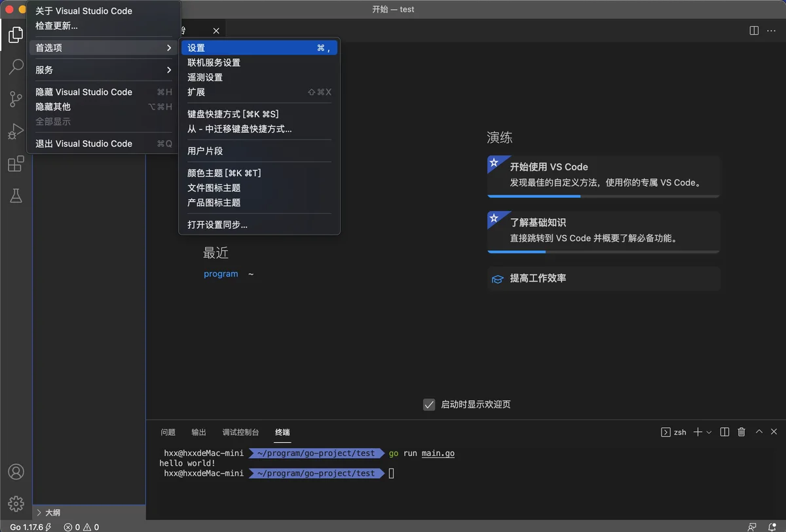Click the errors and warnings status indicator
Viewport: 786px width, 532px height.
[x=81, y=527]
